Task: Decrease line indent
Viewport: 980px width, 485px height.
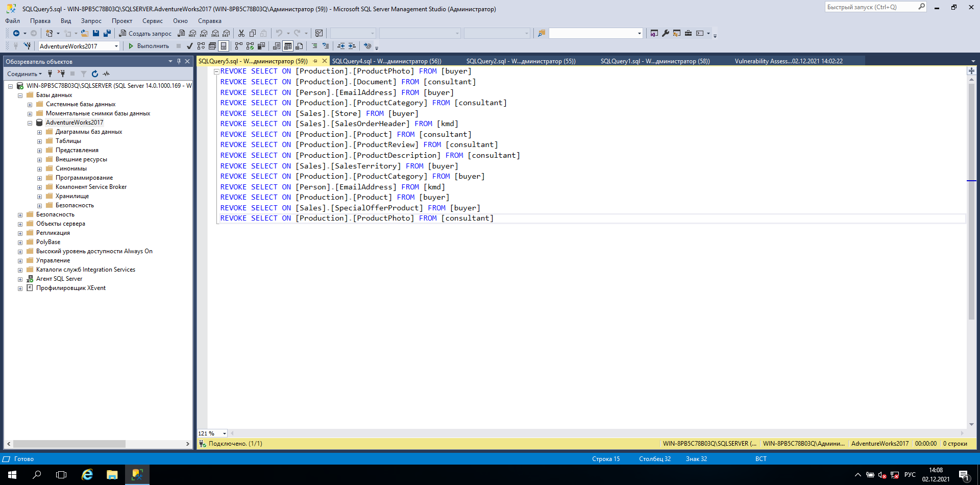Action: pos(341,46)
